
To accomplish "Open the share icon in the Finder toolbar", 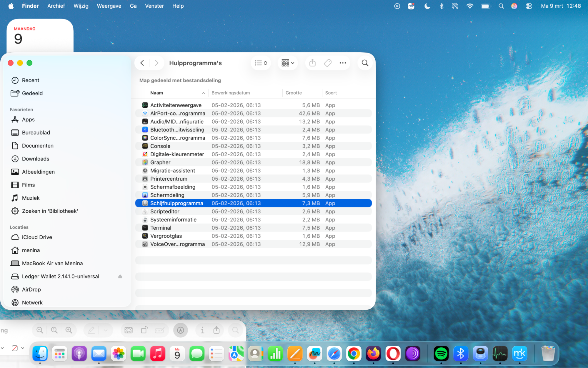I will pos(312,63).
